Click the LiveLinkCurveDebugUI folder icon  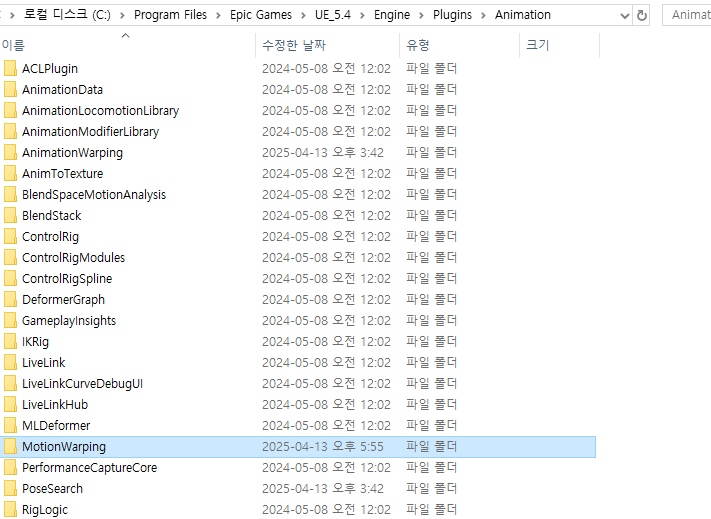pyautogui.click(x=10, y=383)
